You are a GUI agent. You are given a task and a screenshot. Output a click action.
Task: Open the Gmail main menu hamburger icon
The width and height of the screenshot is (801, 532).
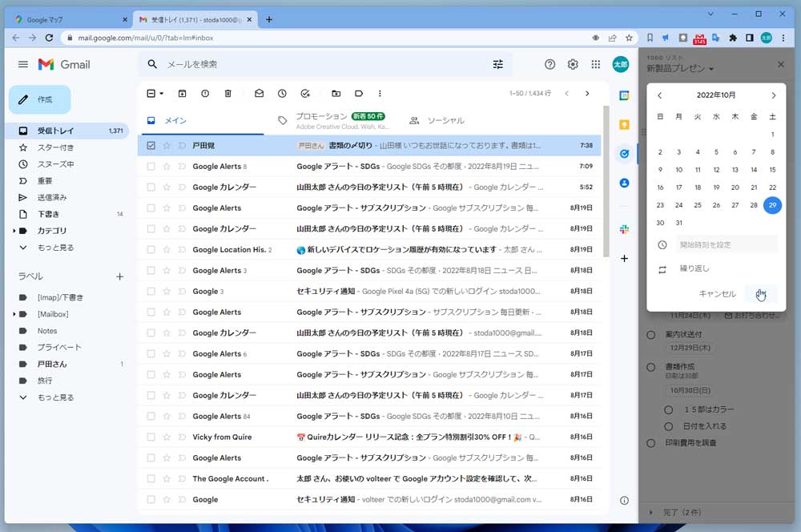23,64
